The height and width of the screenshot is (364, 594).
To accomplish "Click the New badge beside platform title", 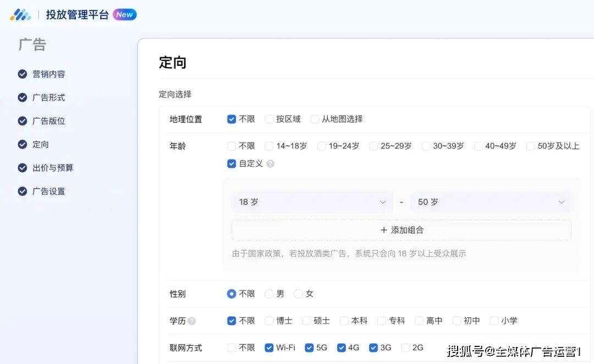I will tap(125, 15).
